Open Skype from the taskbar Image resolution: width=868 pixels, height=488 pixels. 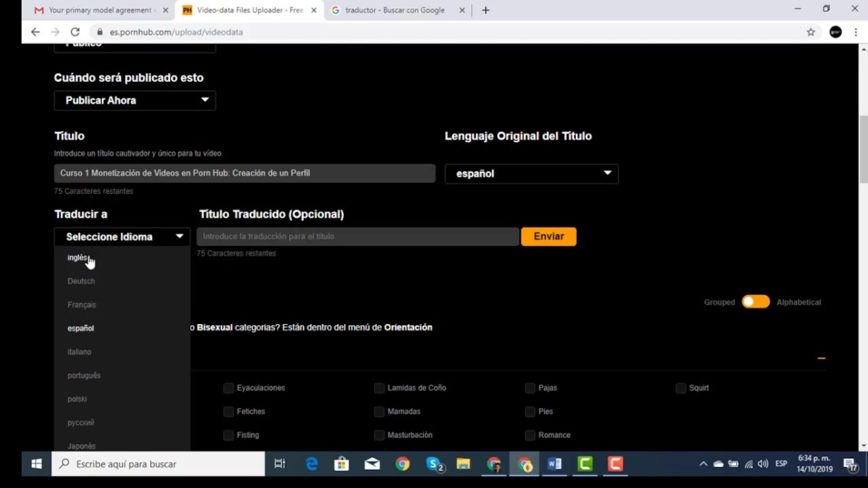[435, 464]
